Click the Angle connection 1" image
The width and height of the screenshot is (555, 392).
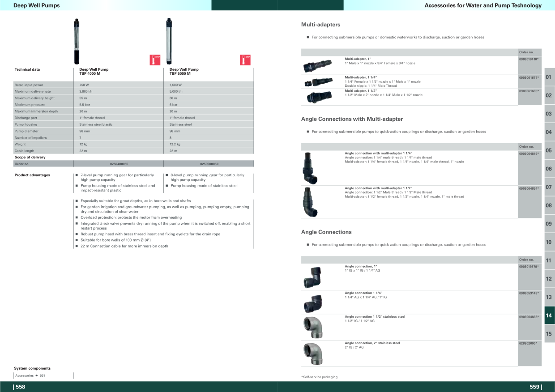click(x=312, y=277)
